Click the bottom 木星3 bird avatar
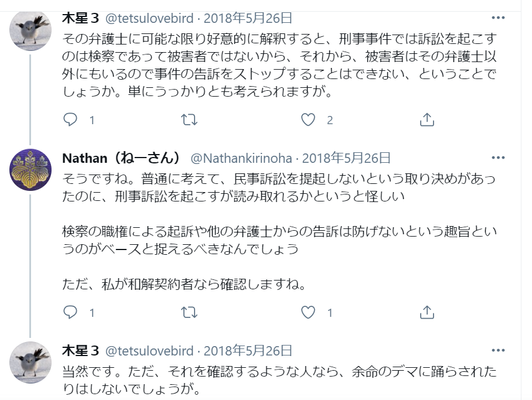This screenshot has width=532, height=400. pos(30,362)
